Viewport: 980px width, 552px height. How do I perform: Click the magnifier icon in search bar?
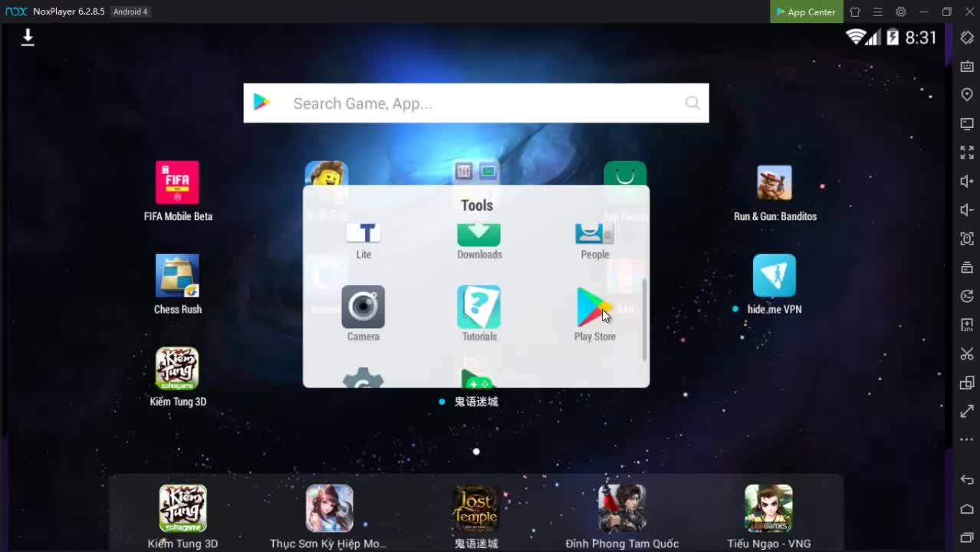pos(692,103)
